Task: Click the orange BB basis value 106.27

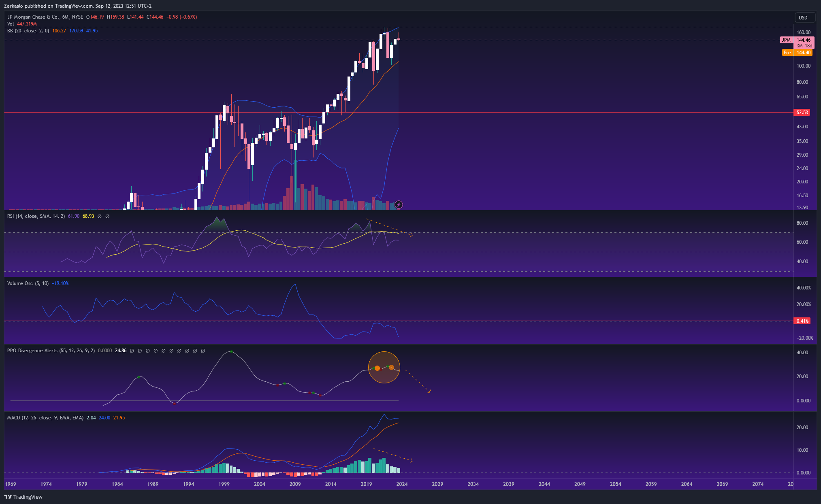Action: pyautogui.click(x=59, y=31)
